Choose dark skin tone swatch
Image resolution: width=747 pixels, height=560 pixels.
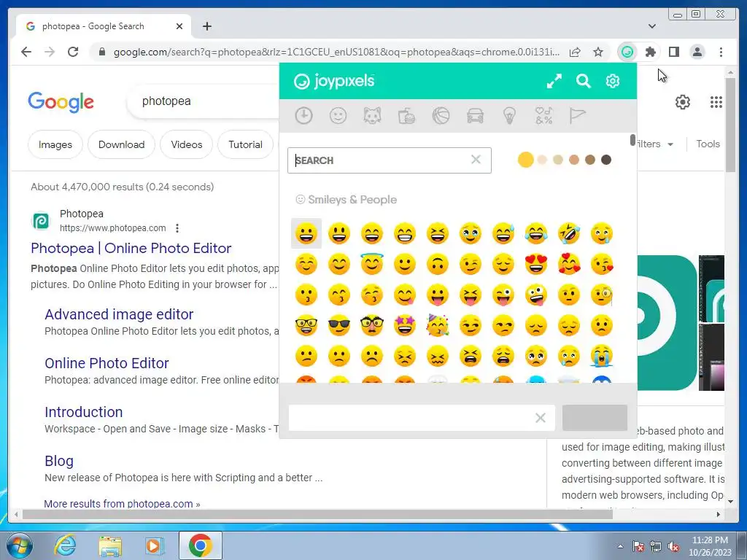click(x=606, y=160)
